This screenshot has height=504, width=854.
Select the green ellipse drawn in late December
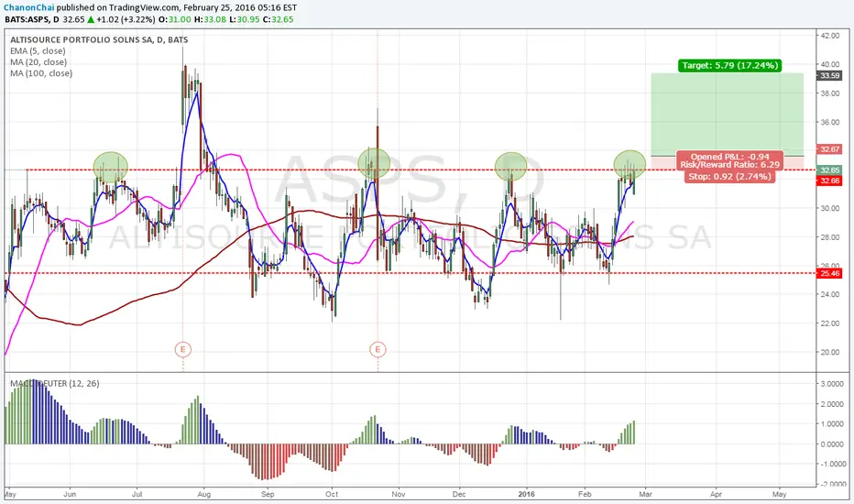pos(511,167)
